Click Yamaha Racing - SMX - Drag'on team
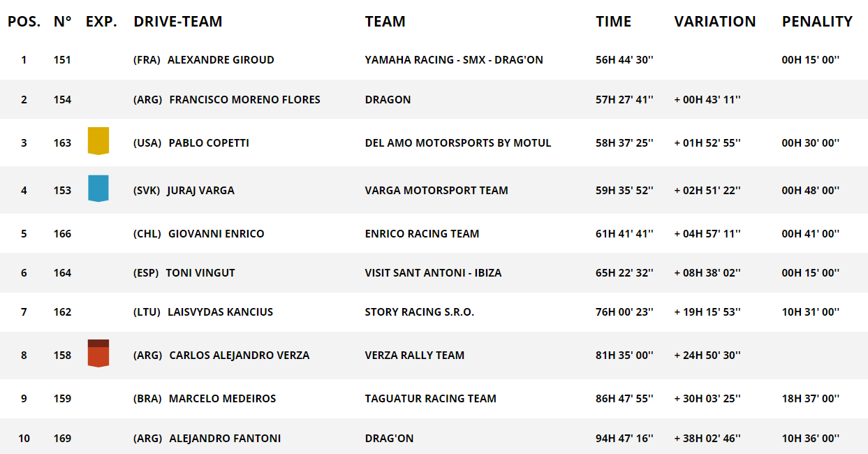Image resolution: width=868 pixels, height=454 pixels. (454, 60)
